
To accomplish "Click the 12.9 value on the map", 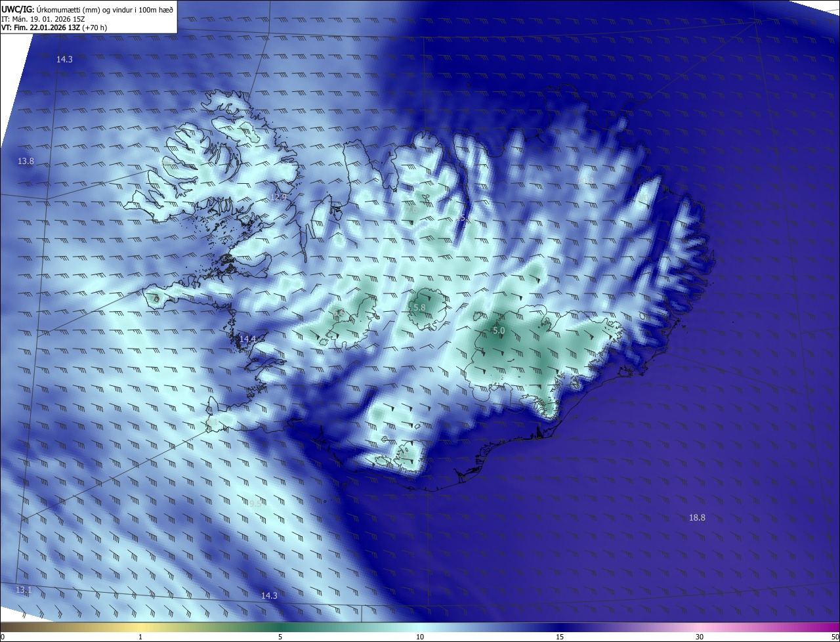I will (x=279, y=197).
